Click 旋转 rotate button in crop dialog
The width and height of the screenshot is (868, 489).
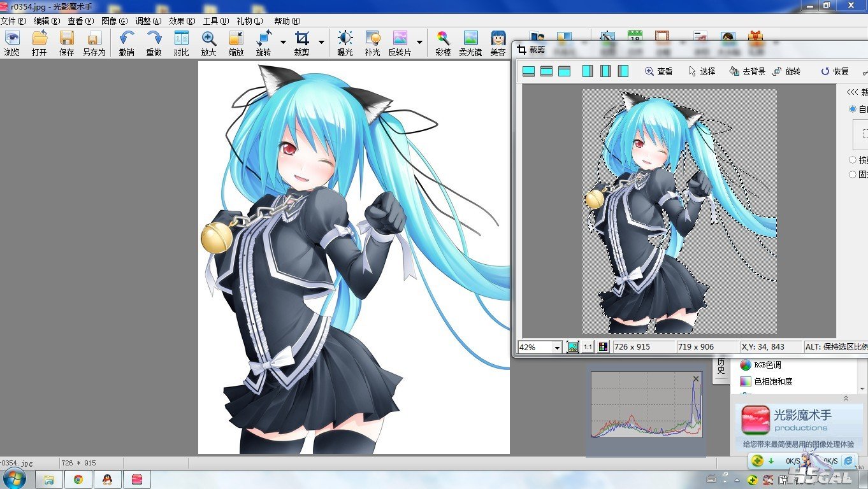coord(786,71)
